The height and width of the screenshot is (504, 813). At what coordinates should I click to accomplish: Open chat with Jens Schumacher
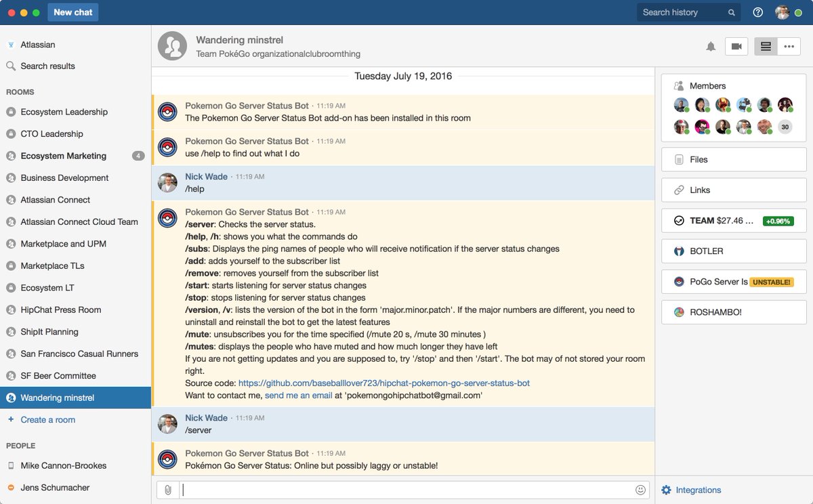[75, 488]
